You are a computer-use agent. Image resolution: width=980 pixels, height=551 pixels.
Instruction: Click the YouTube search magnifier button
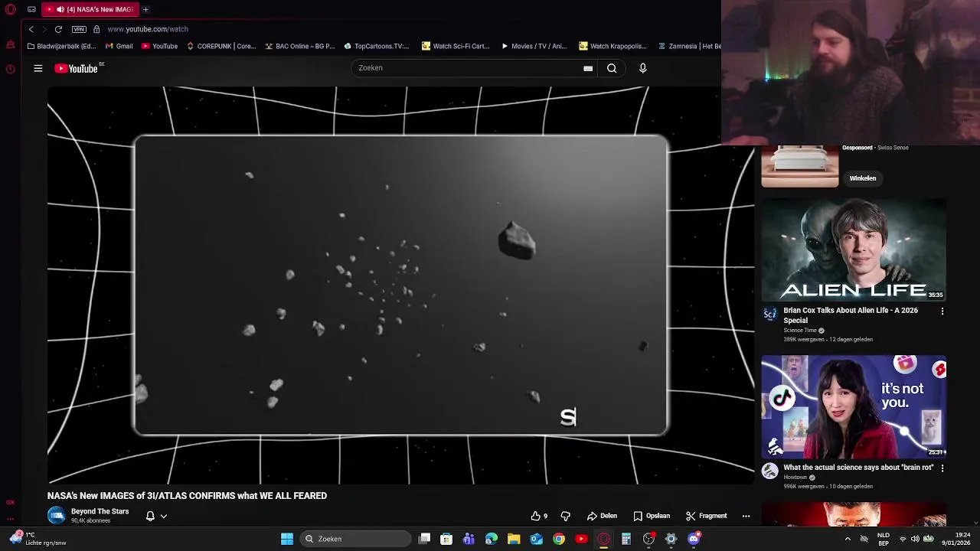coord(612,68)
